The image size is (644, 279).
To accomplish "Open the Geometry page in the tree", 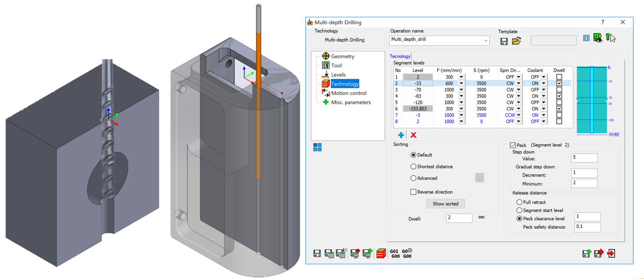I will coord(342,56).
